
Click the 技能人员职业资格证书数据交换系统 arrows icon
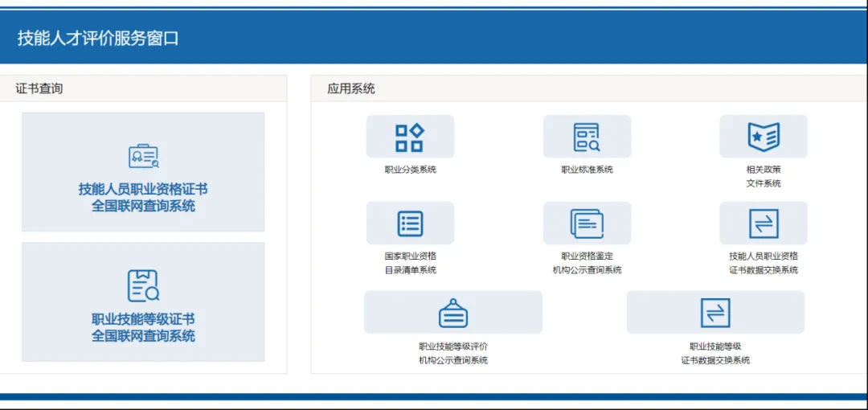(x=763, y=223)
